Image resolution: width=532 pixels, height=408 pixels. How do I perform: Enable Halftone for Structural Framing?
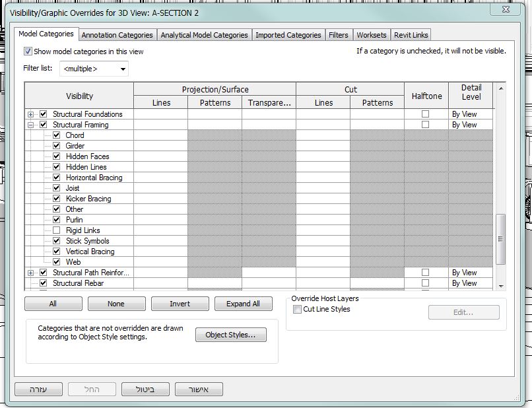[x=425, y=125]
